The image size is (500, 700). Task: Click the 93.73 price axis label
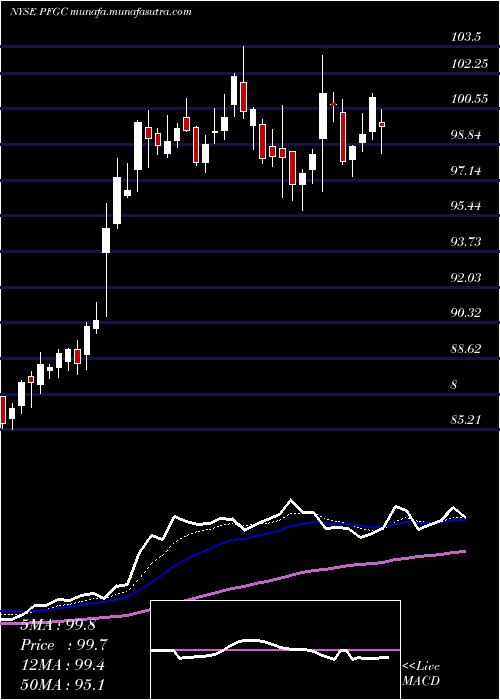pos(466,242)
